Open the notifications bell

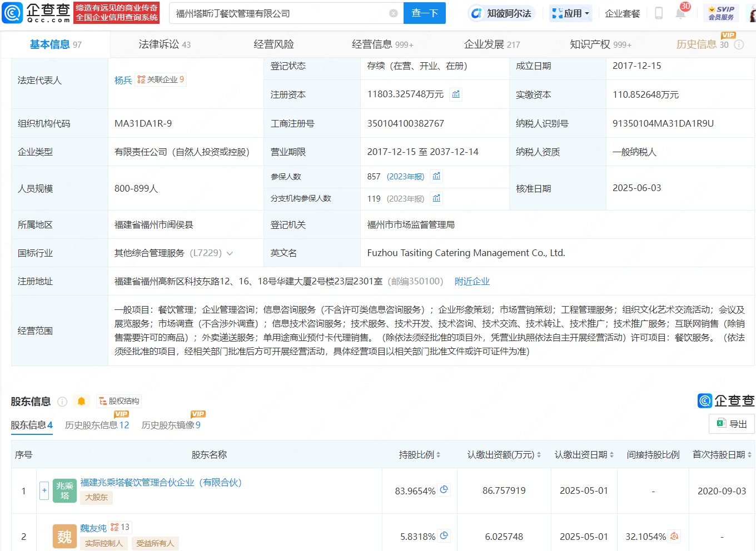click(680, 13)
